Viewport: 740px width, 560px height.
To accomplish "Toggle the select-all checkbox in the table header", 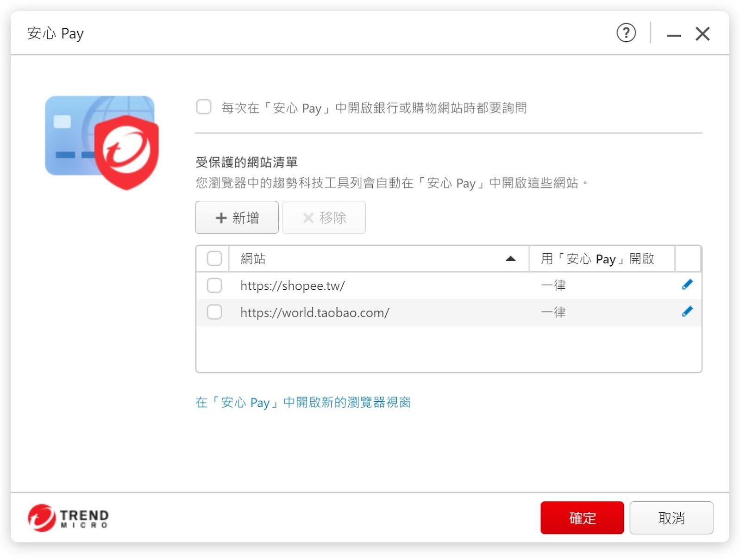I will tap(214, 258).
